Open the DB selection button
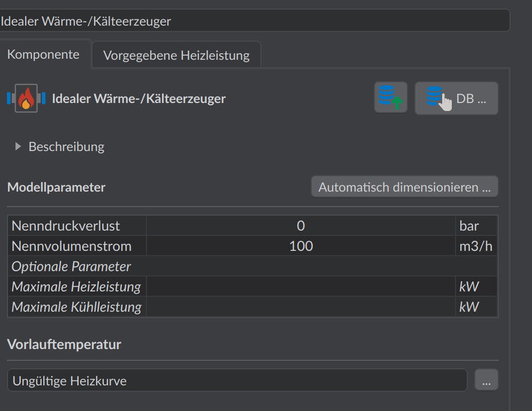Screen dimensions: 532x411 pos(456,98)
